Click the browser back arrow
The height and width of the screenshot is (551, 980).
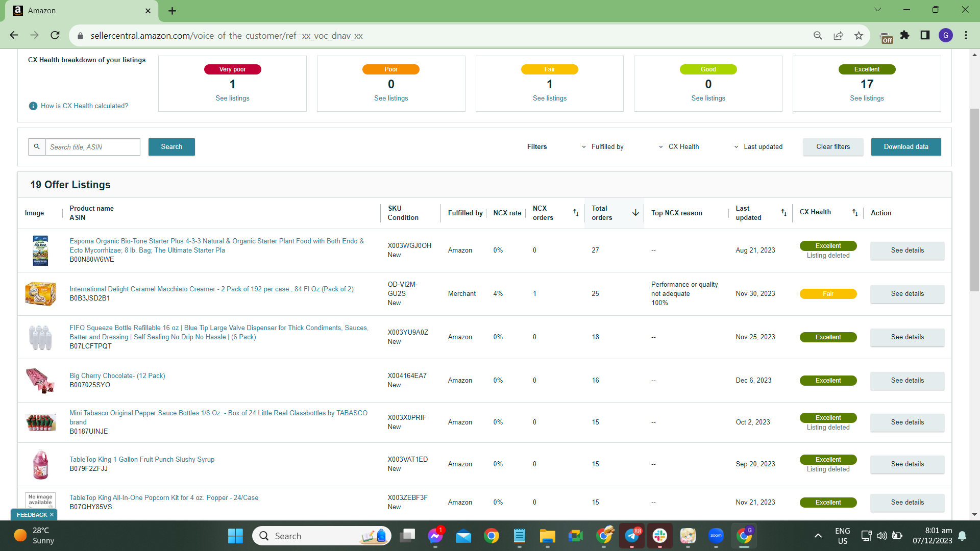point(14,35)
